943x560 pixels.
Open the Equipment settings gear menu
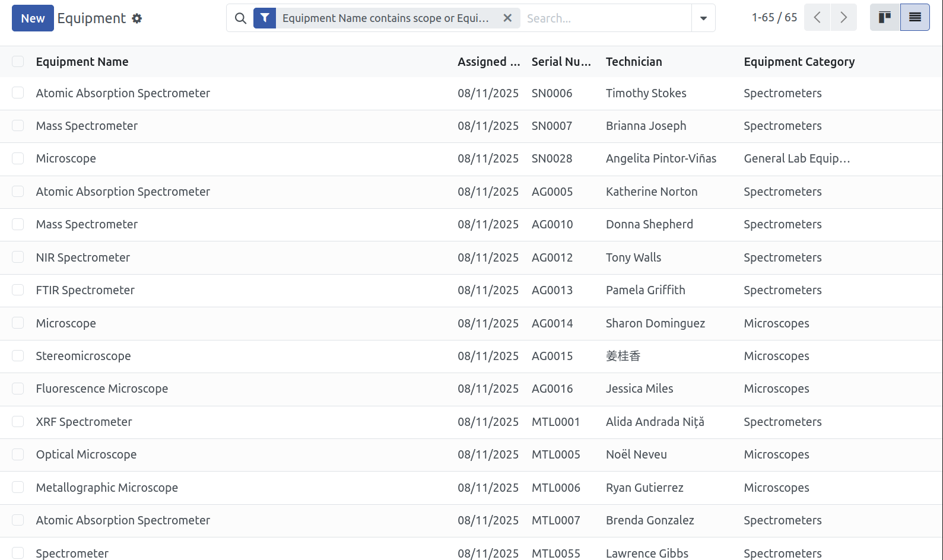click(137, 18)
